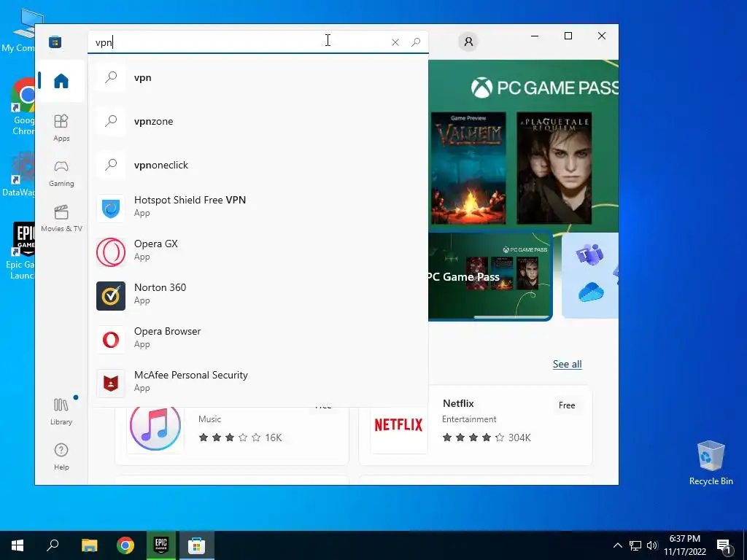Image resolution: width=747 pixels, height=560 pixels.
Task: Open the Opera Browser app result
Action: pos(258,338)
